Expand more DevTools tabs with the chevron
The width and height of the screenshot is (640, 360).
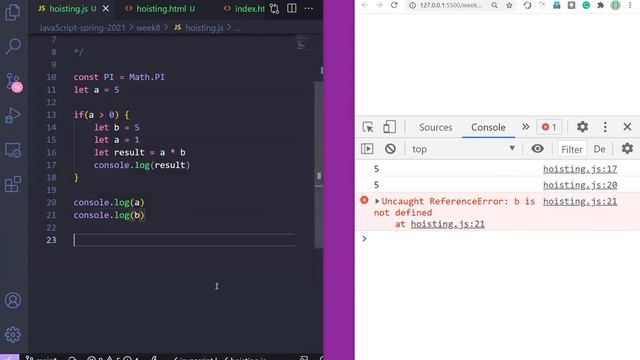[x=526, y=127]
